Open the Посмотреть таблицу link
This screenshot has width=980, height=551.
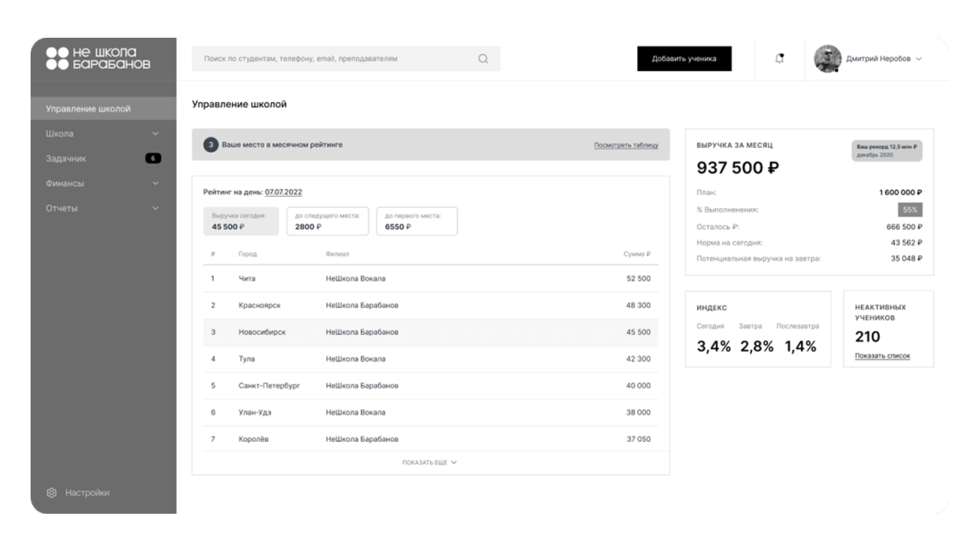626,145
